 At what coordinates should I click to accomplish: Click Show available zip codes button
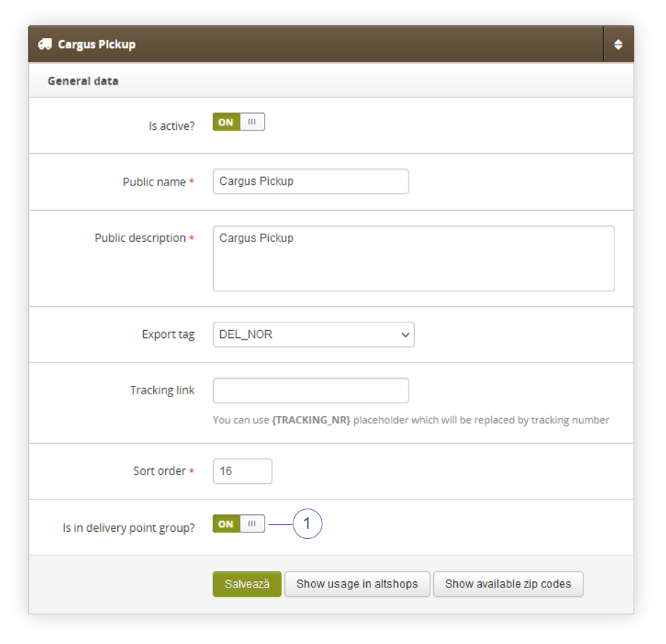click(508, 584)
